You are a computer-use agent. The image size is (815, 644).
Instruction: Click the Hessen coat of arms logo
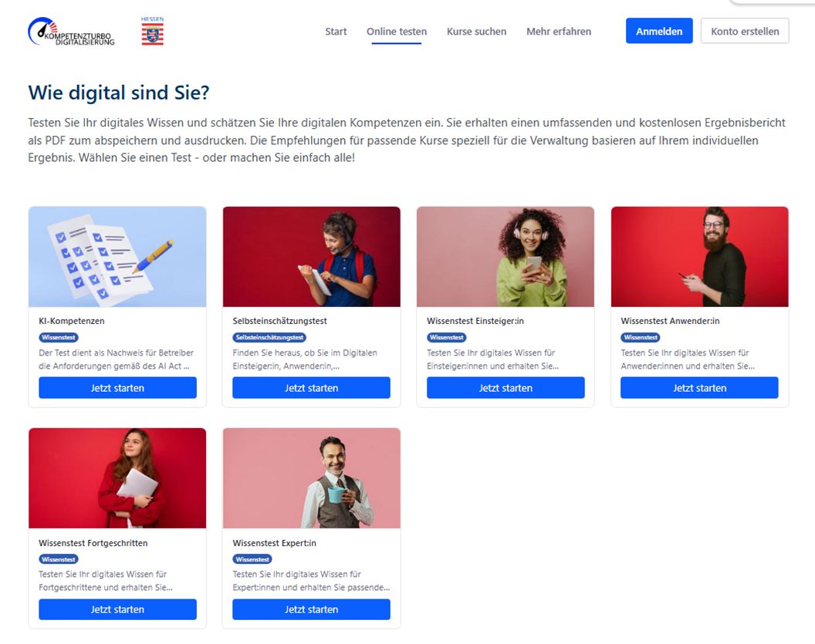point(152,31)
